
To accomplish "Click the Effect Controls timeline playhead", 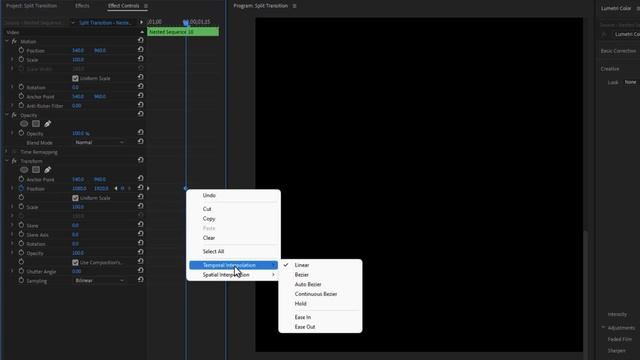I will pyautogui.click(x=186, y=22).
